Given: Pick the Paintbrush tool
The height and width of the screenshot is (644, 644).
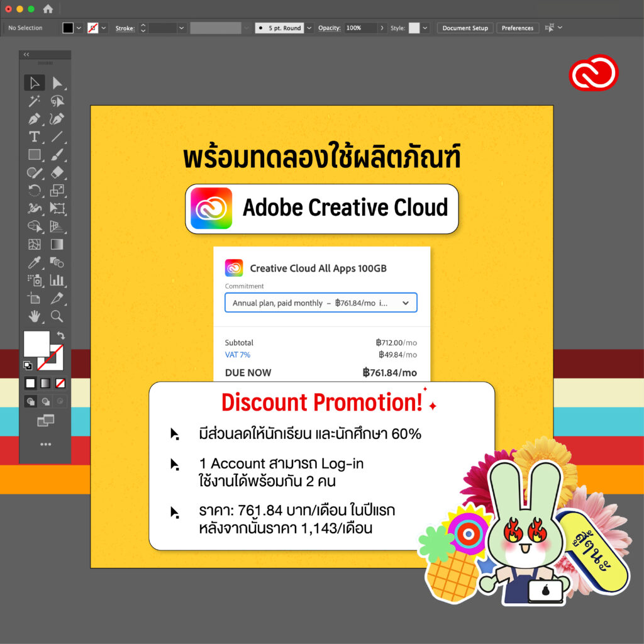Looking at the screenshot, I should [x=55, y=155].
